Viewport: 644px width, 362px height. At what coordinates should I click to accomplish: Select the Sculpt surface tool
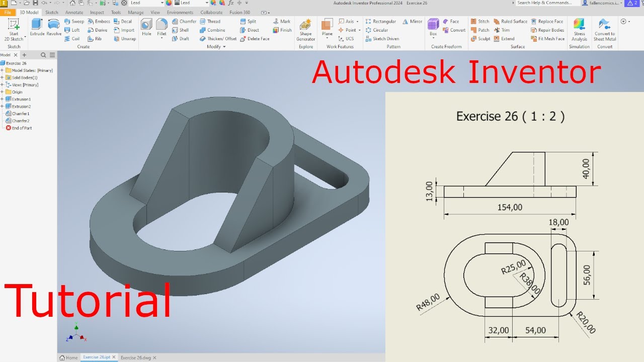[x=480, y=39]
